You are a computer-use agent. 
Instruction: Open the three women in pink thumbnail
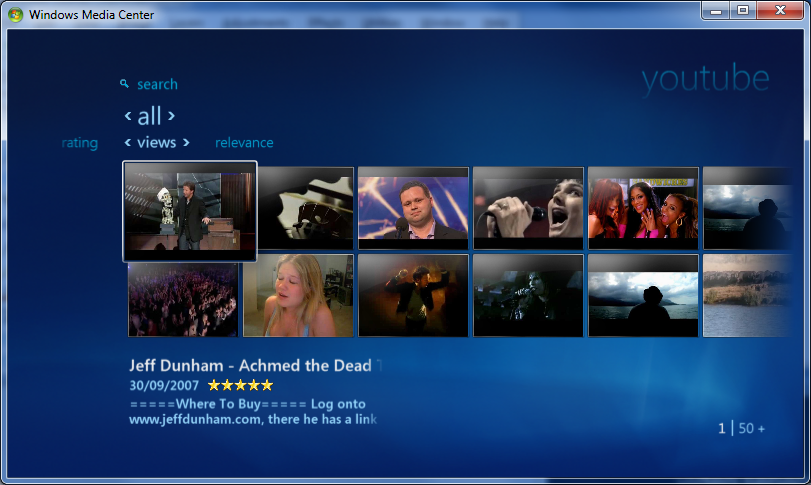[x=643, y=208]
